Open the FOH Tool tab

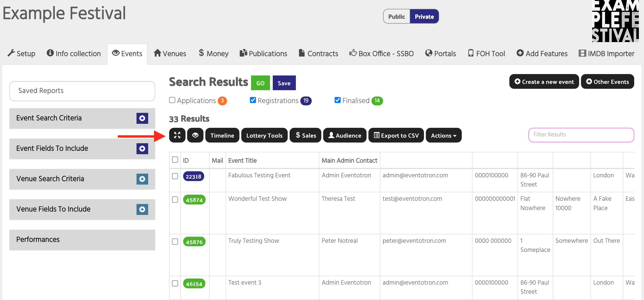[x=486, y=53]
